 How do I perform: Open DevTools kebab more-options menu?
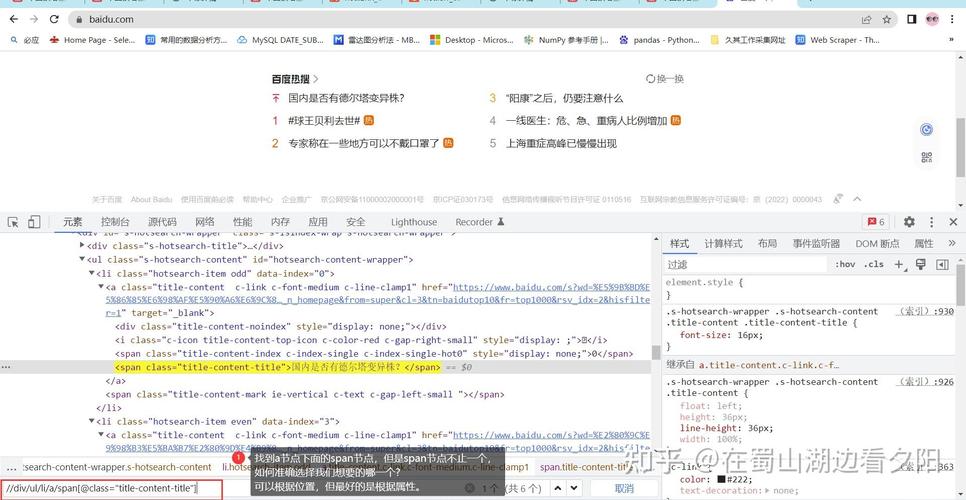point(932,222)
